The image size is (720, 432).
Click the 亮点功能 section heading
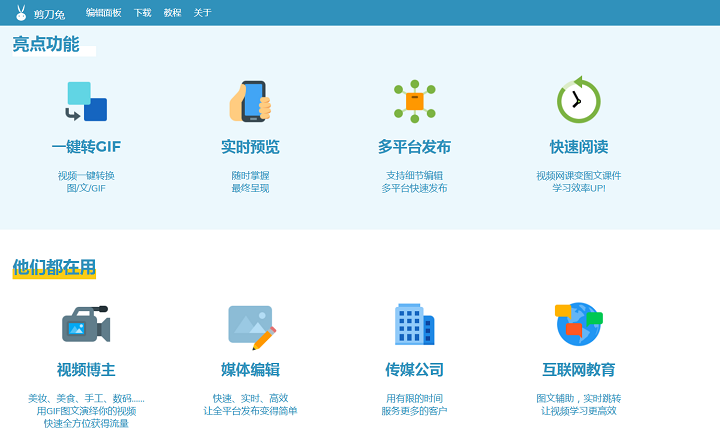click(46, 44)
